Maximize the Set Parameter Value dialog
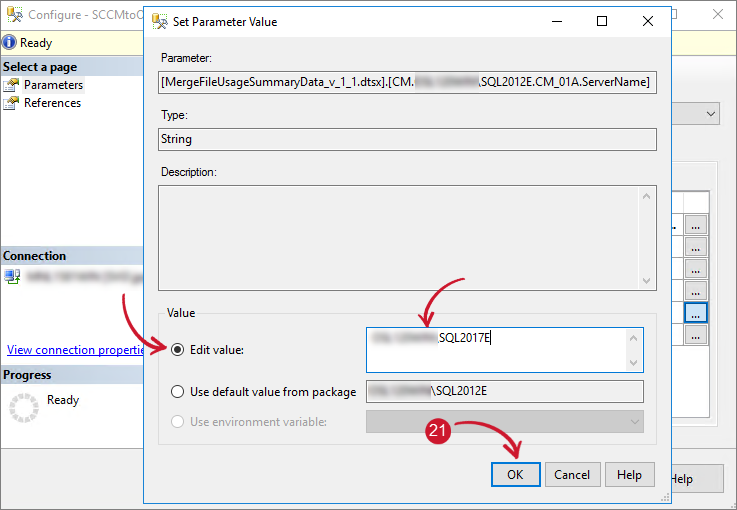Screen dimensions: 737x510 point(602,21)
